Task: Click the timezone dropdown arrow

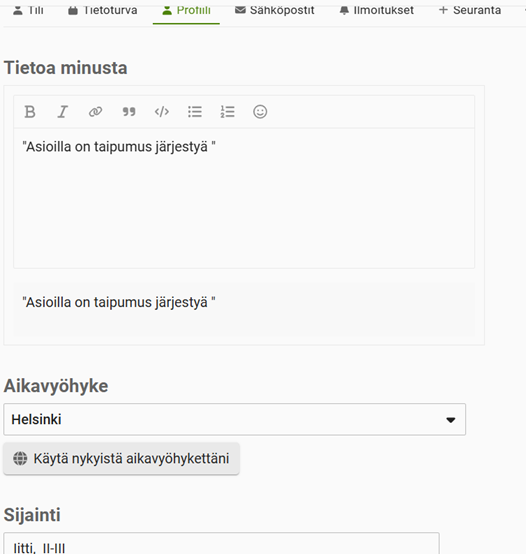Action: pyautogui.click(x=450, y=420)
